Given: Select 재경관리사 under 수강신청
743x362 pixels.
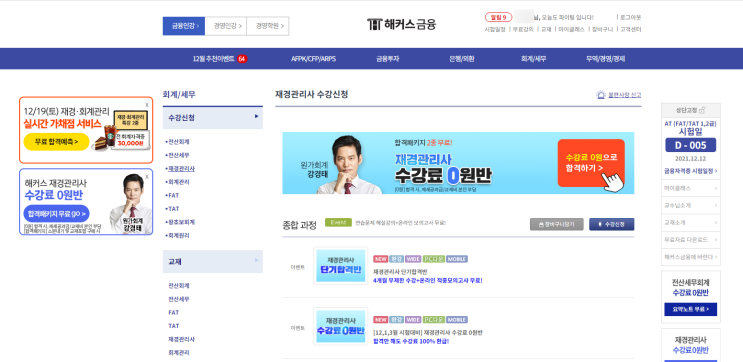Looking at the screenshot, I should pyautogui.click(x=181, y=168).
